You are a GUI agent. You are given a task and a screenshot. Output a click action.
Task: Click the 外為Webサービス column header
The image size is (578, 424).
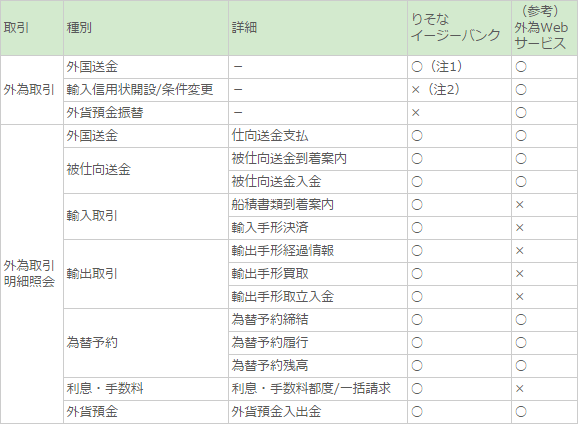click(544, 28)
